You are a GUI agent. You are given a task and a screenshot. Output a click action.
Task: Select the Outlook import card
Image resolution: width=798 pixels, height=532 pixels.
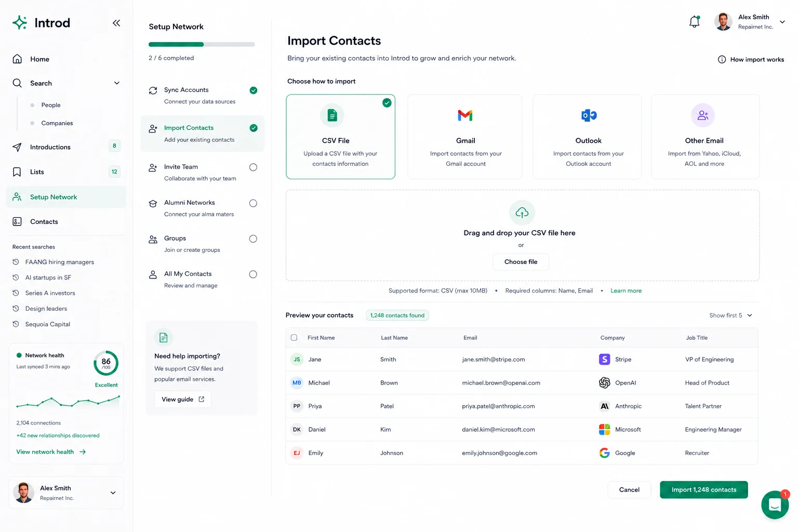coord(587,137)
